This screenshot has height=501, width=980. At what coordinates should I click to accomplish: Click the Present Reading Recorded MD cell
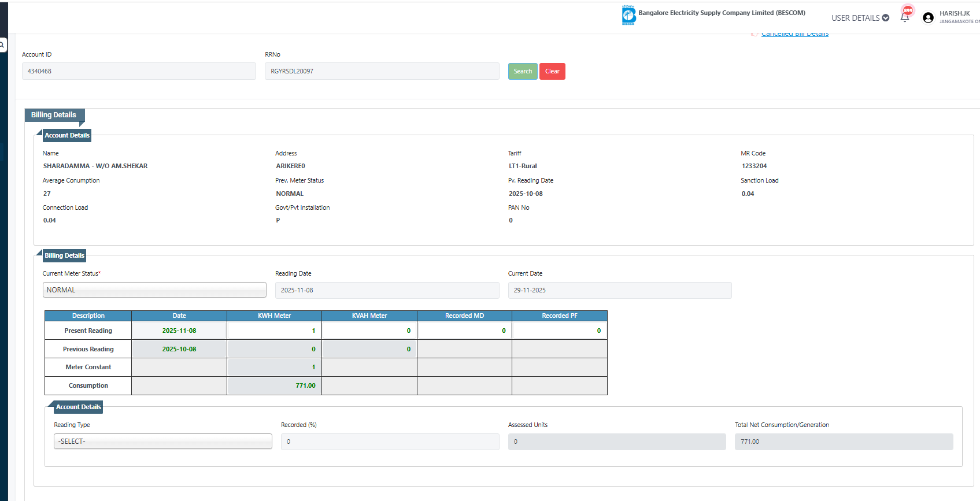click(464, 331)
